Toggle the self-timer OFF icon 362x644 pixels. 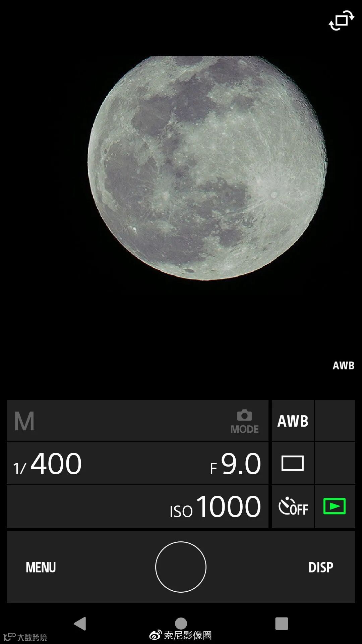tap(293, 506)
